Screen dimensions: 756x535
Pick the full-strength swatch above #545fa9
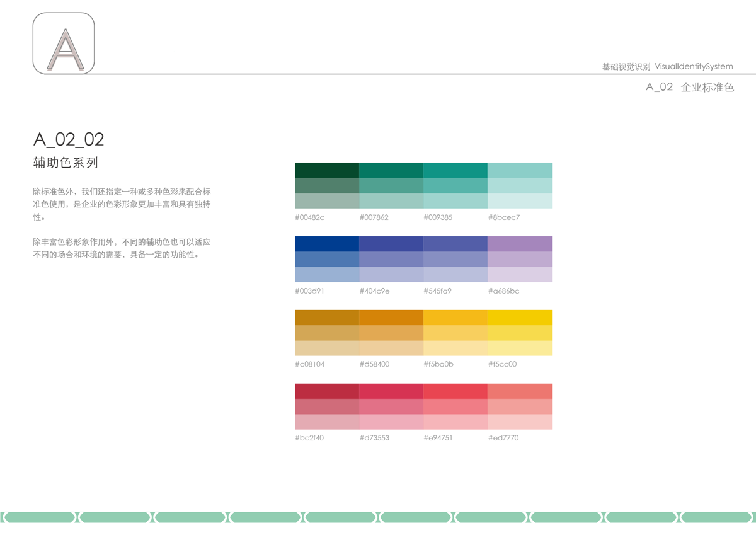click(455, 244)
